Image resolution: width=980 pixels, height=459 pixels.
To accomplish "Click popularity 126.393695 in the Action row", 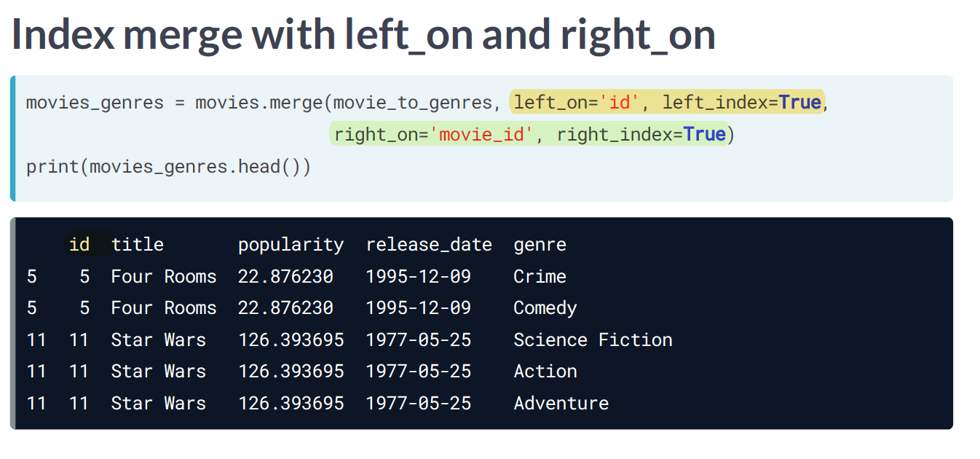I will point(291,372).
